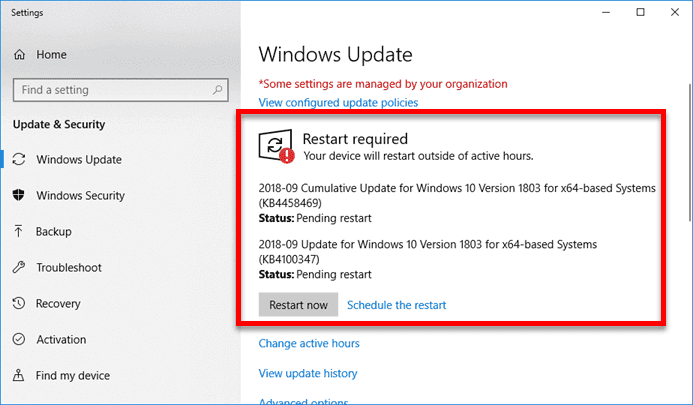Click the Pending restart status under KB4100347
Viewport: 693px width, 405px height.
coord(315,274)
